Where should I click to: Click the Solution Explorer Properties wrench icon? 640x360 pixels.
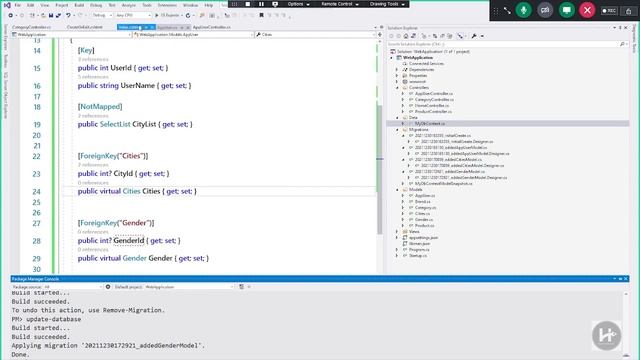click(x=474, y=36)
